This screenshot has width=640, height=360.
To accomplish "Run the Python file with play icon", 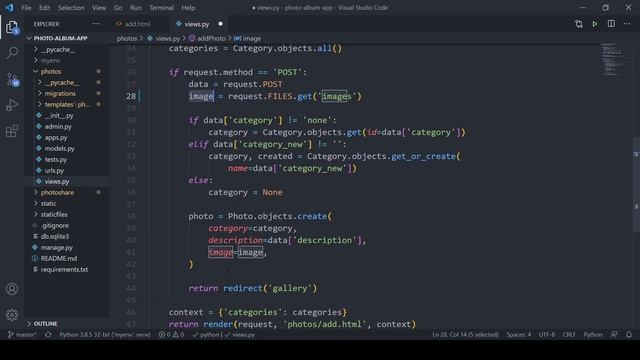I will 595,24.
